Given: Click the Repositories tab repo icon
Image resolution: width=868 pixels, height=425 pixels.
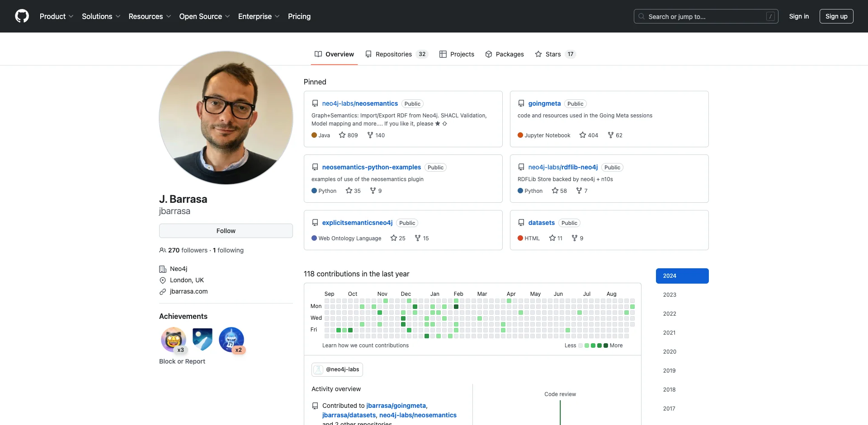Looking at the screenshot, I should tap(368, 54).
